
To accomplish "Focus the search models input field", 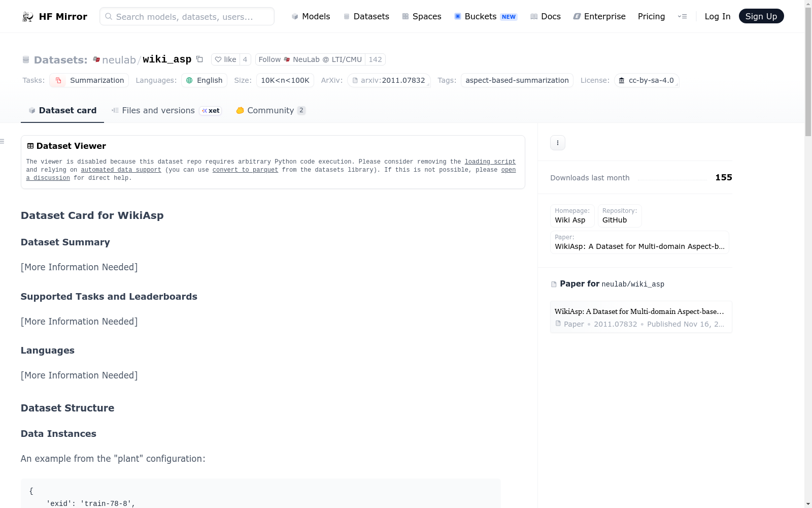I will pos(187,16).
